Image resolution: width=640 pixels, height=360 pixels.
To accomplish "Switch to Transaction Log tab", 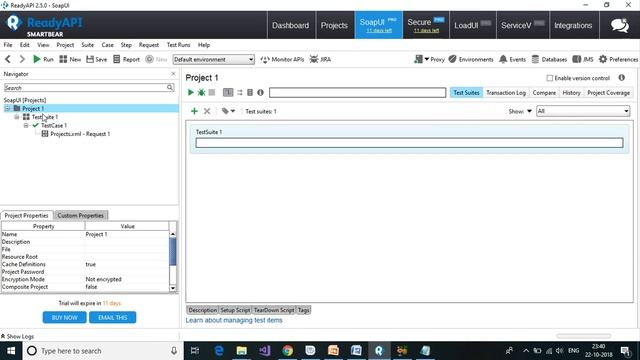I will (506, 93).
